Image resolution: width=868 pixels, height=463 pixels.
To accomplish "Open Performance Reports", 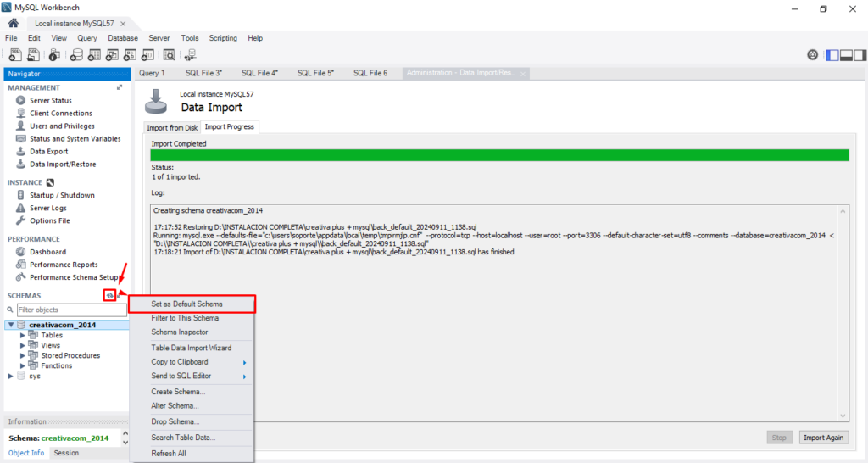I will coord(64,265).
